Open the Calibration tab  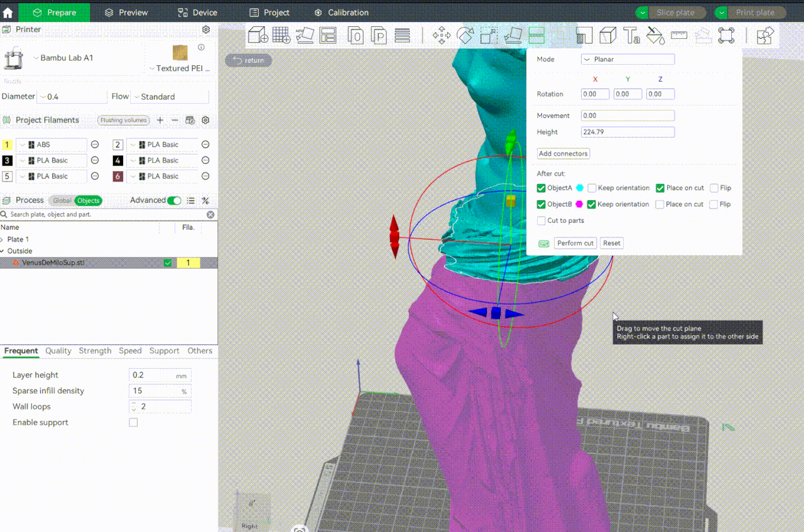point(341,13)
